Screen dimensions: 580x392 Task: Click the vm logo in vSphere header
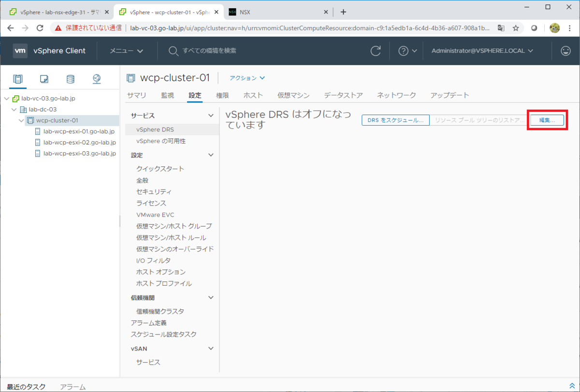[20, 51]
